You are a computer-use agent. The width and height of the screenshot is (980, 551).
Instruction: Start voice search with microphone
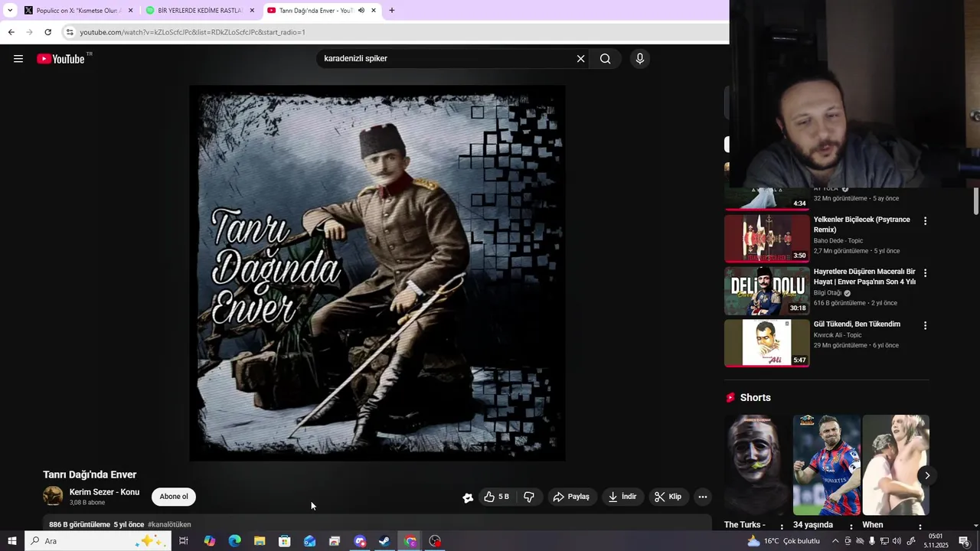click(x=640, y=59)
